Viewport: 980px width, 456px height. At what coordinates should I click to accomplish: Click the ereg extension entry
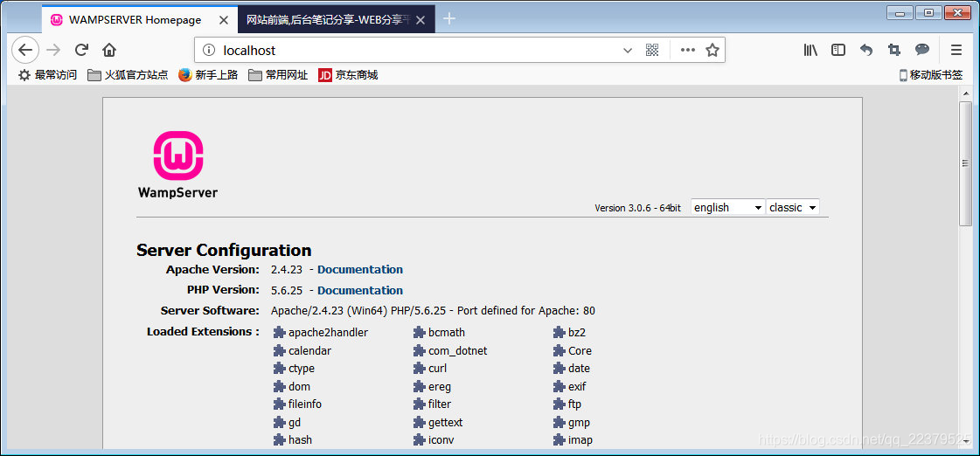(x=432, y=387)
